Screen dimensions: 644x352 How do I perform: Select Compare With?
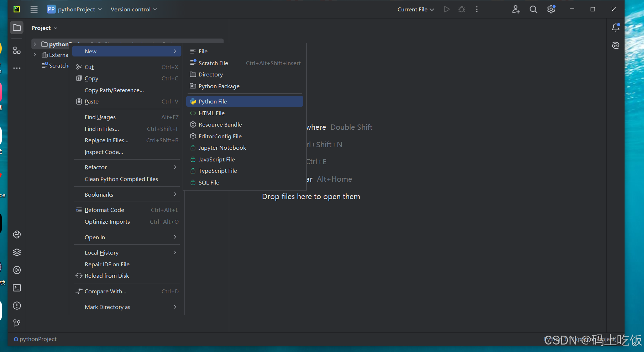tap(127, 291)
